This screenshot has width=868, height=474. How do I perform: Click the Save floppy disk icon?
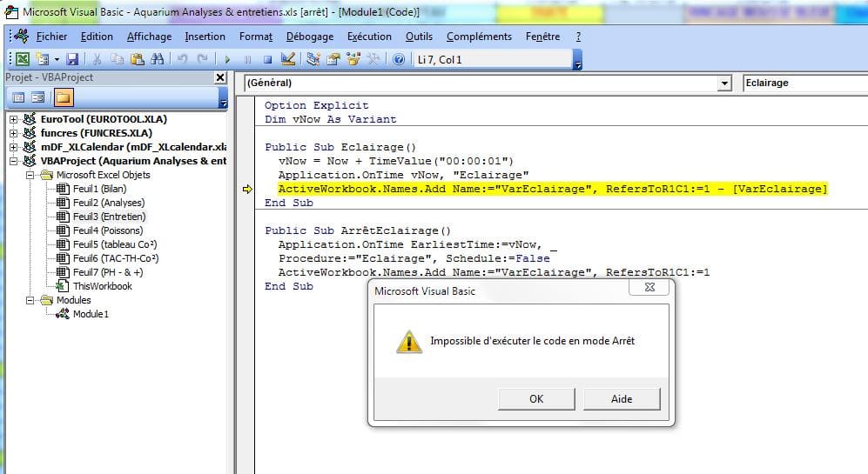(x=72, y=58)
